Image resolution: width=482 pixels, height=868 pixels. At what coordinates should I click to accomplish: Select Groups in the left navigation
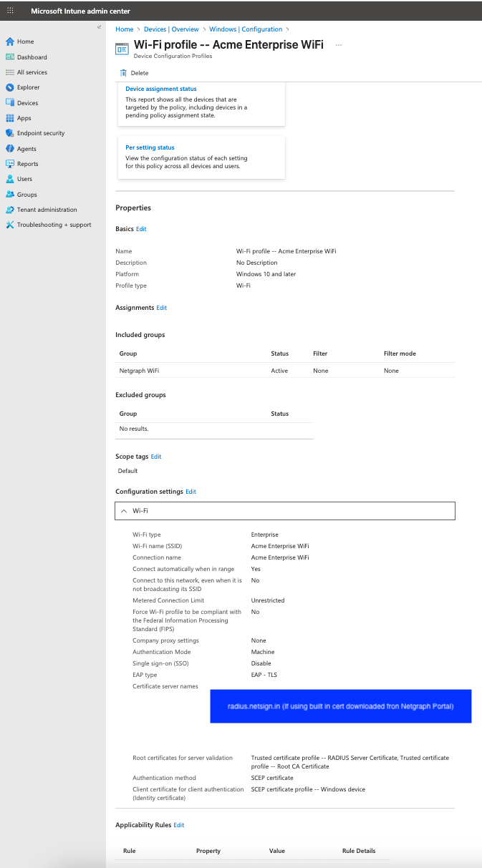click(27, 195)
